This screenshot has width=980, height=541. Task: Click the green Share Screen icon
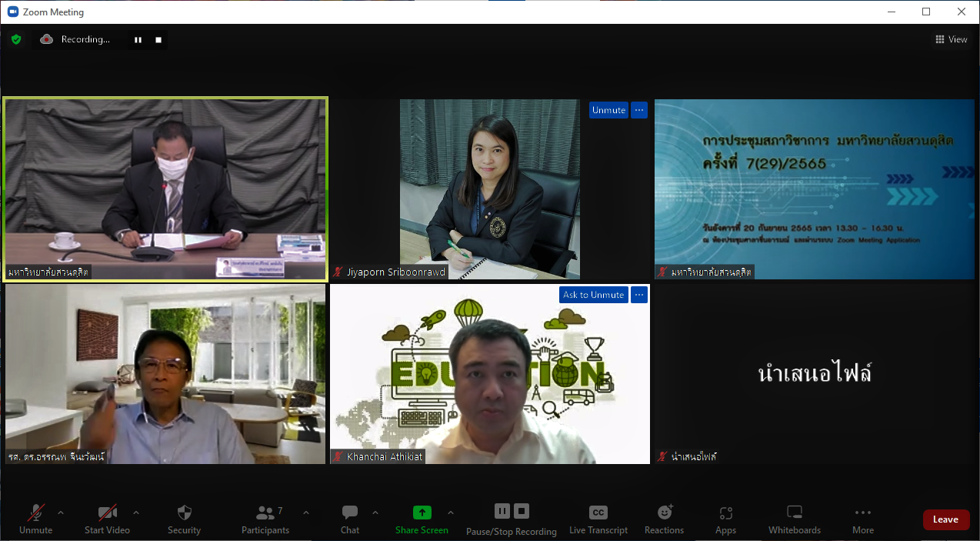422,513
